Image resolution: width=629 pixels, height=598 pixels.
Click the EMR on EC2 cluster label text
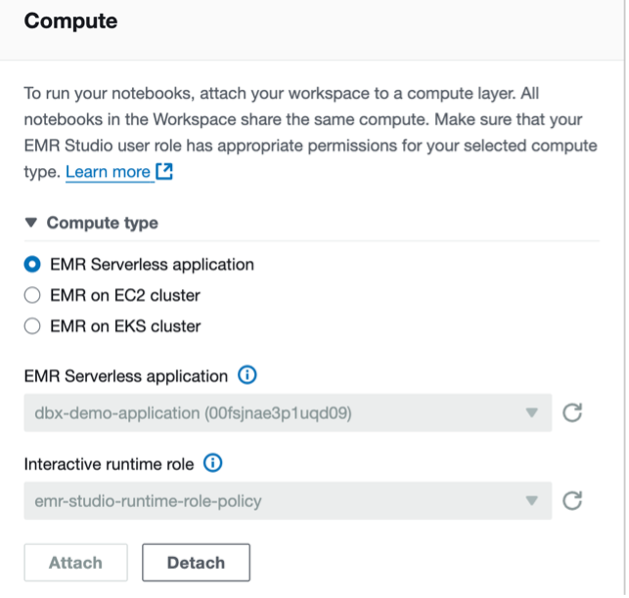[125, 295]
